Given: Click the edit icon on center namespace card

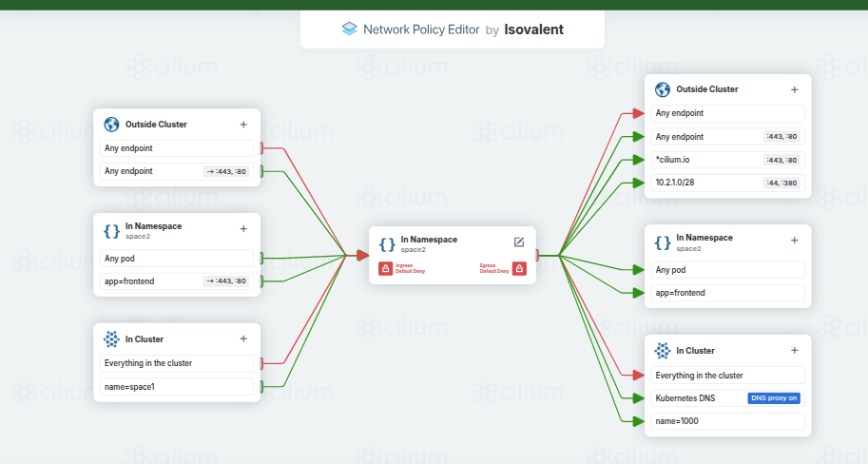Looking at the screenshot, I should (x=519, y=242).
